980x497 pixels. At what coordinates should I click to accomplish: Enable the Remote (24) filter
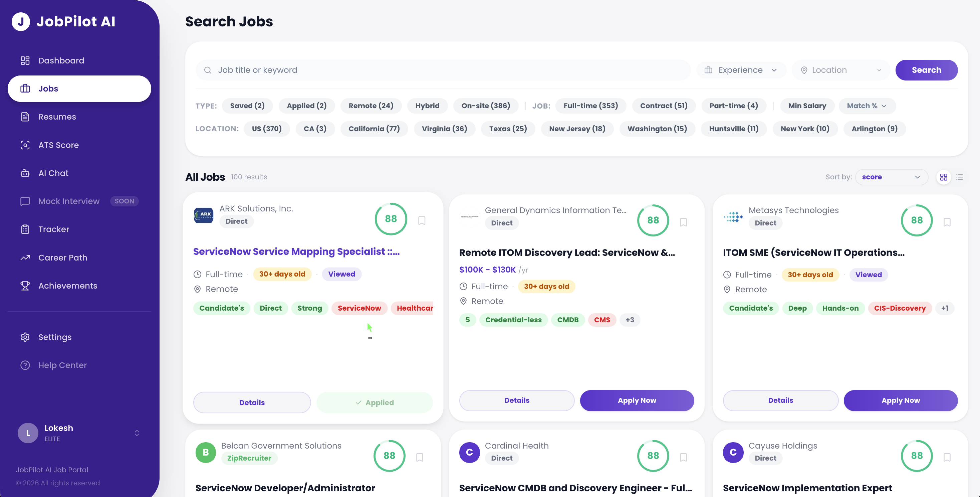point(371,106)
